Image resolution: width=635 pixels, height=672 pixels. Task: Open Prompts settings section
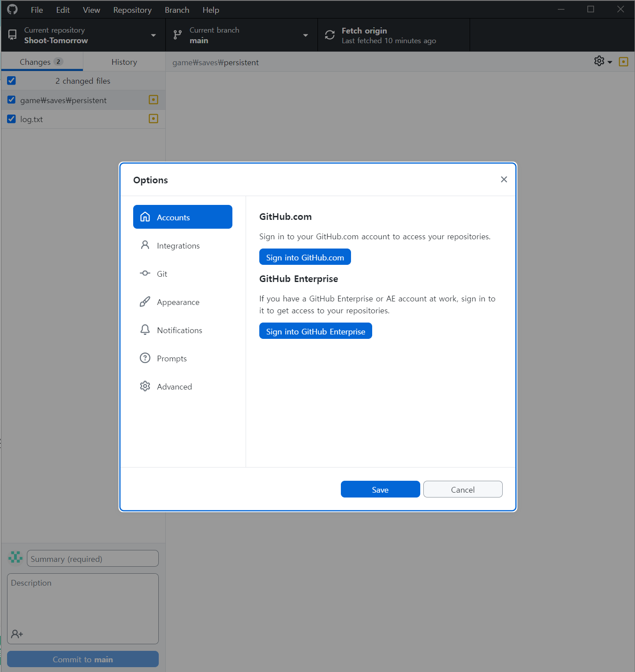[x=183, y=358]
